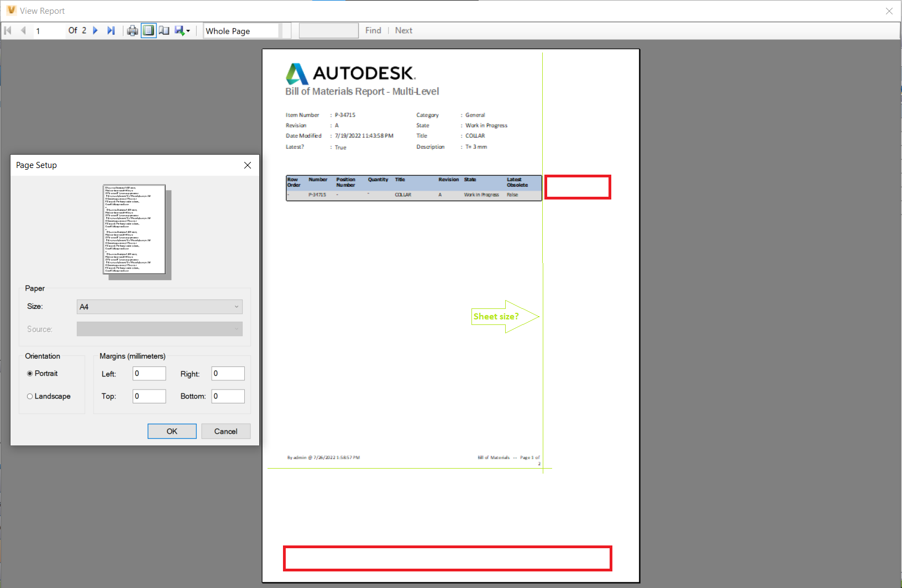Click Next beside the Find command

click(403, 30)
